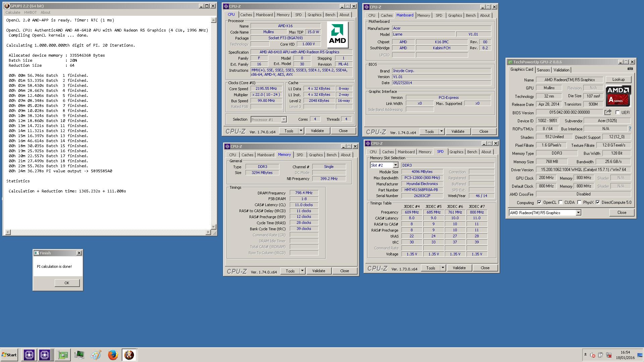This screenshot has height=362, width=644.
Task: Click the GPU Name field in GPU-Z
Action: pyautogui.click(x=569, y=80)
